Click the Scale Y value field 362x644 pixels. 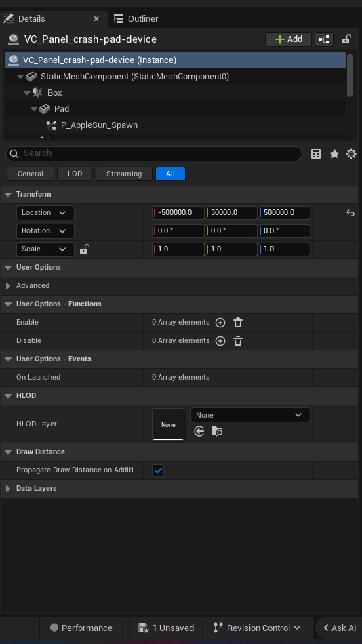[x=231, y=249]
